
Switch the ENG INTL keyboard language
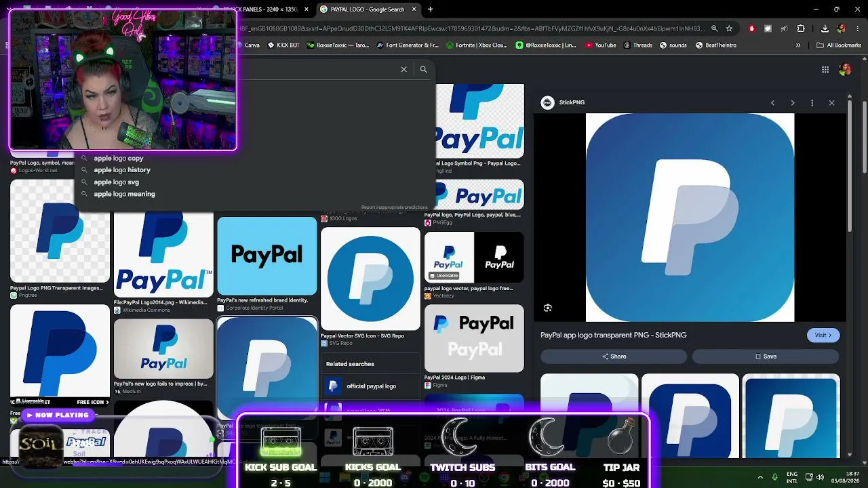click(x=792, y=477)
